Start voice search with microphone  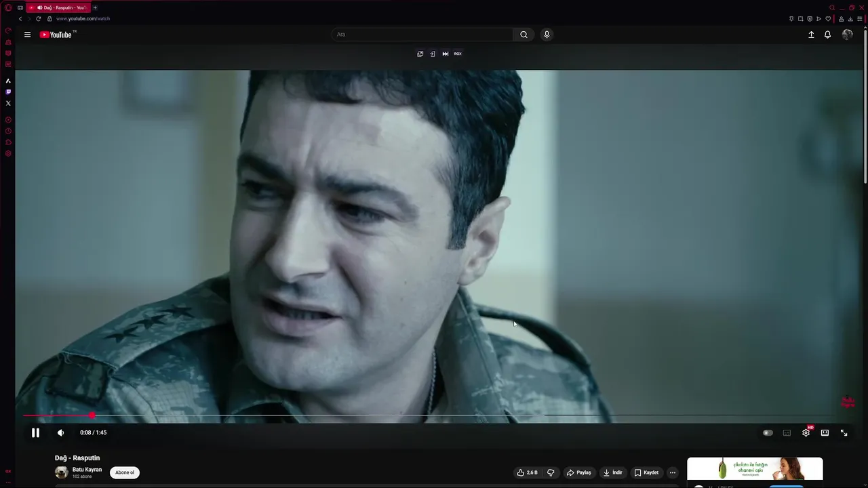(547, 35)
